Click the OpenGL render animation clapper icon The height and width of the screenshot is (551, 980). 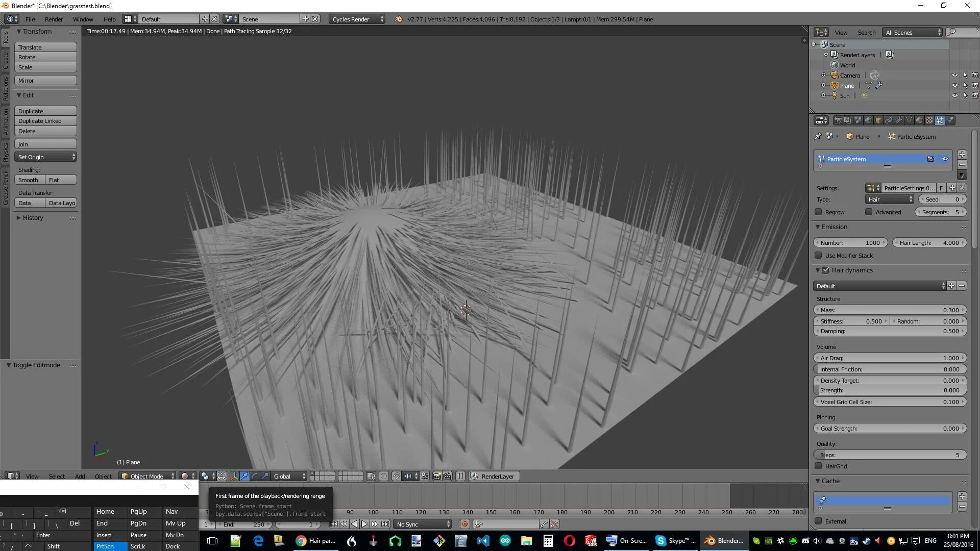click(x=447, y=476)
